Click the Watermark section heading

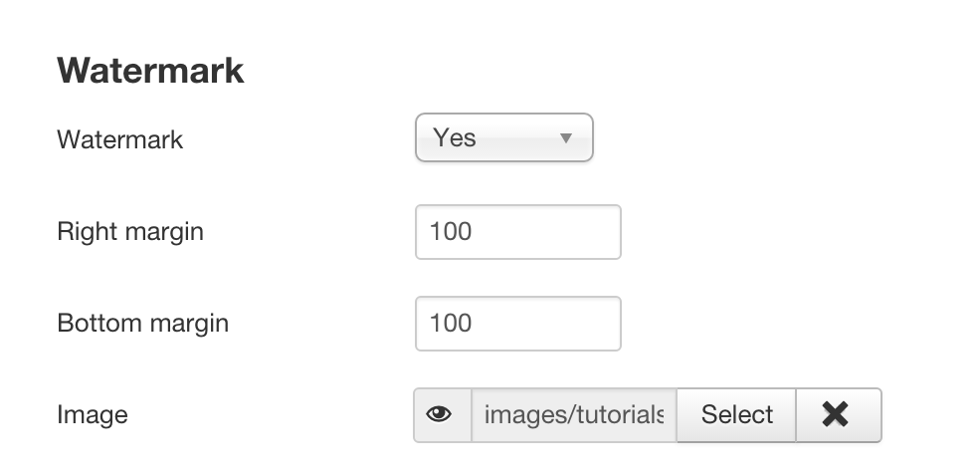coord(150,70)
